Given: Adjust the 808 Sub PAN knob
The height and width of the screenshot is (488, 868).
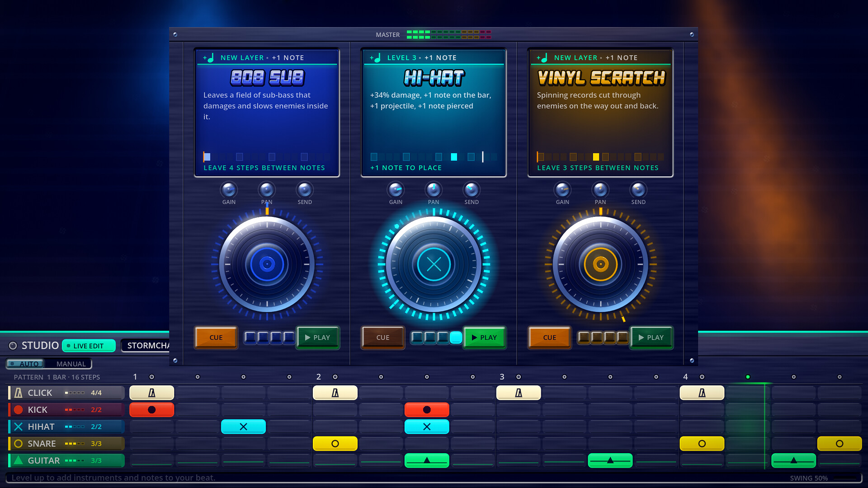Looking at the screenshot, I should click(x=267, y=190).
